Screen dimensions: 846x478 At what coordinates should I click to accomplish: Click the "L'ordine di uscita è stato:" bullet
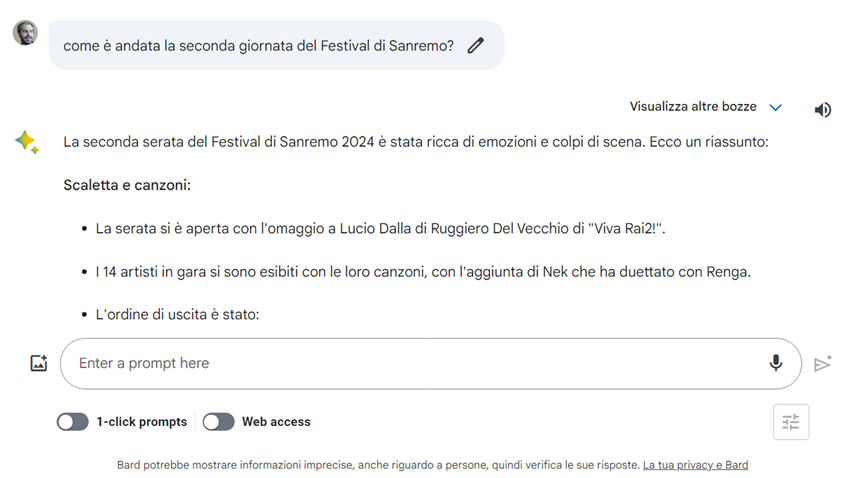[x=177, y=314]
